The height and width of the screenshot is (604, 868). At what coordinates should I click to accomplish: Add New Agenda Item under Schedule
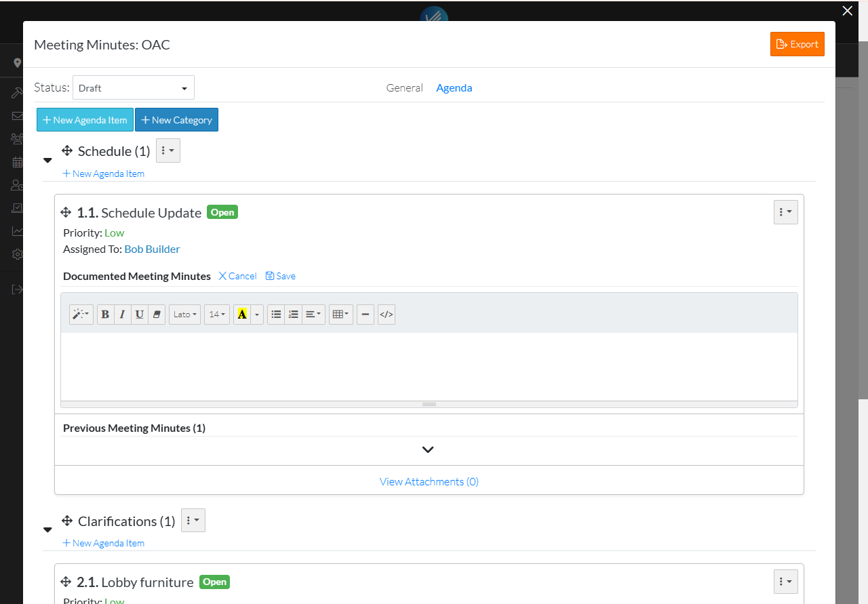(103, 174)
